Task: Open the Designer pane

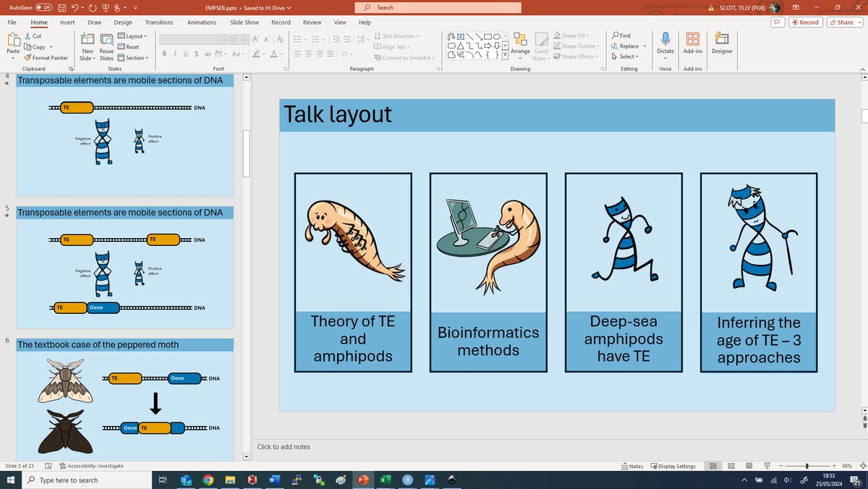Action: pyautogui.click(x=722, y=43)
